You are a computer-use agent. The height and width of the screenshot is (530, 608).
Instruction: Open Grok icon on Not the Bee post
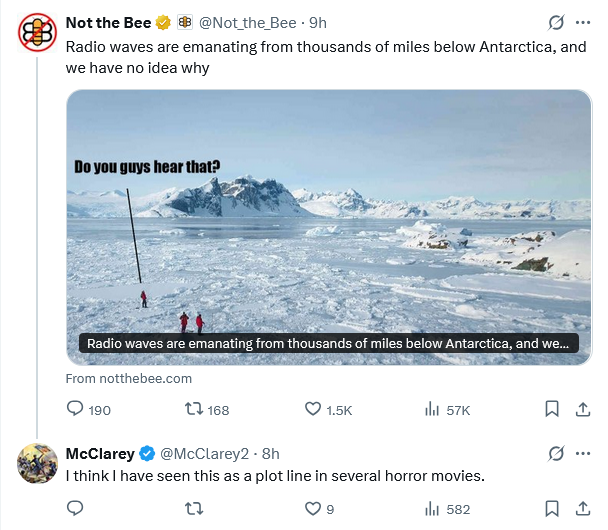coord(556,22)
